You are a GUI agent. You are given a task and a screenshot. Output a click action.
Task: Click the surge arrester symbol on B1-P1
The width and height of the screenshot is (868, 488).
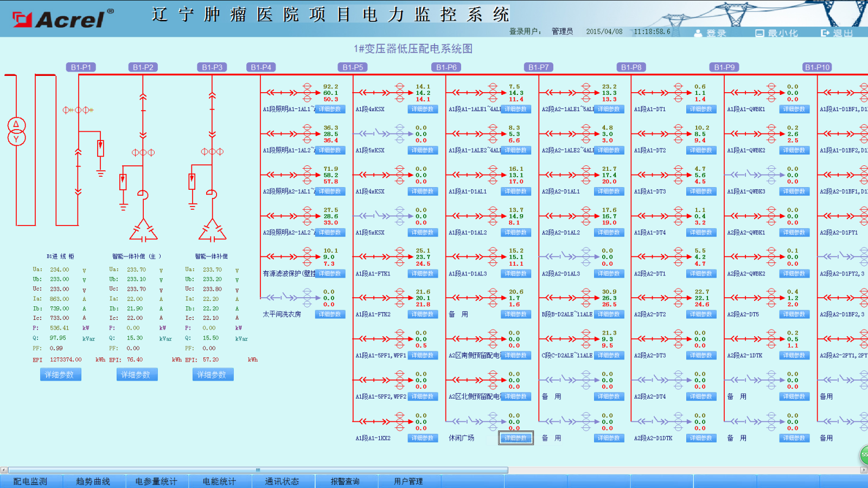(x=100, y=149)
